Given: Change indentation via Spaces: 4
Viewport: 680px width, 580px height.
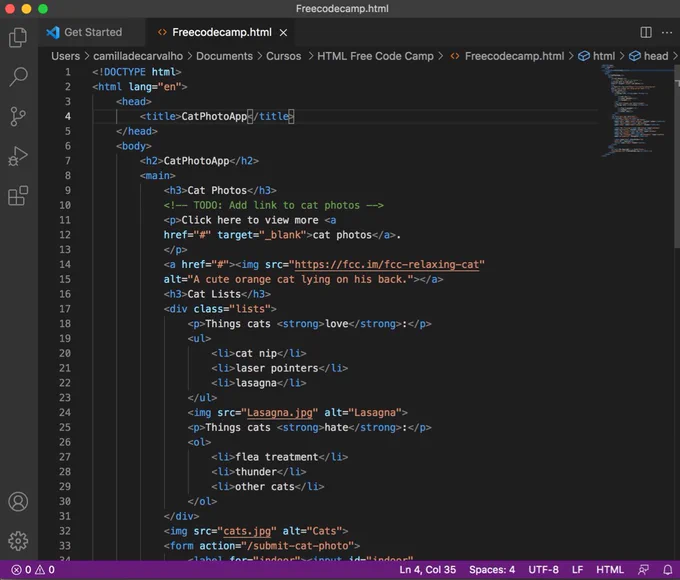Looking at the screenshot, I should 492,570.
